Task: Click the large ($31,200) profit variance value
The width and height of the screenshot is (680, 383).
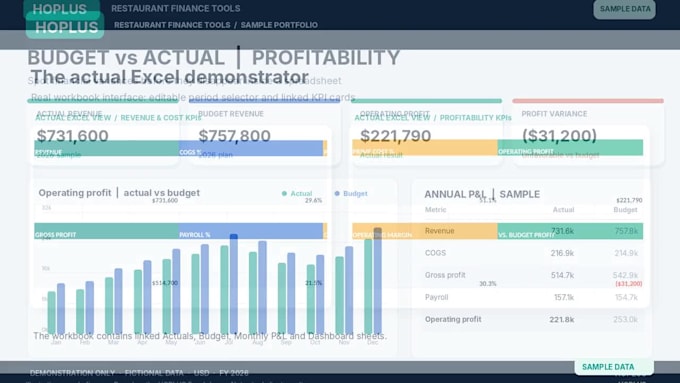Action: [559, 136]
